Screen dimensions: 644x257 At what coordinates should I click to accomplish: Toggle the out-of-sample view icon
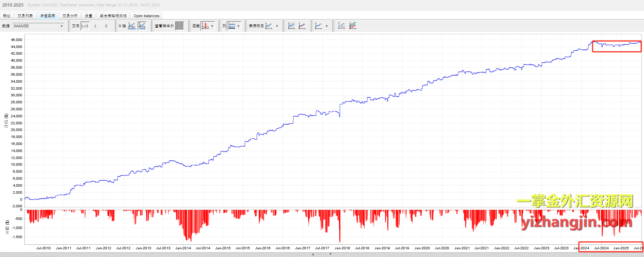point(179,26)
